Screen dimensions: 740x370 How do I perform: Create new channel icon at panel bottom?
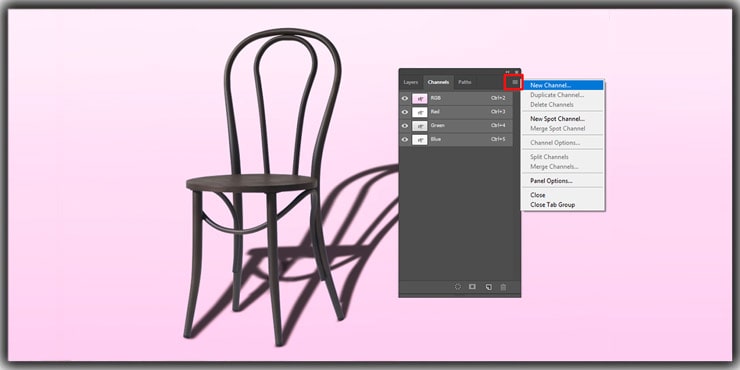click(x=488, y=287)
